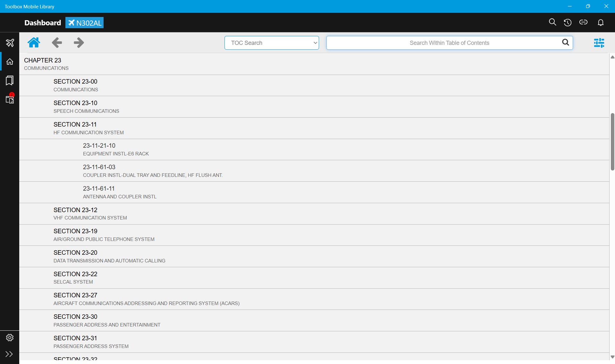
Task: Expand SECTION 23-20 Data Transmission
Action: (x=314, y=257)
